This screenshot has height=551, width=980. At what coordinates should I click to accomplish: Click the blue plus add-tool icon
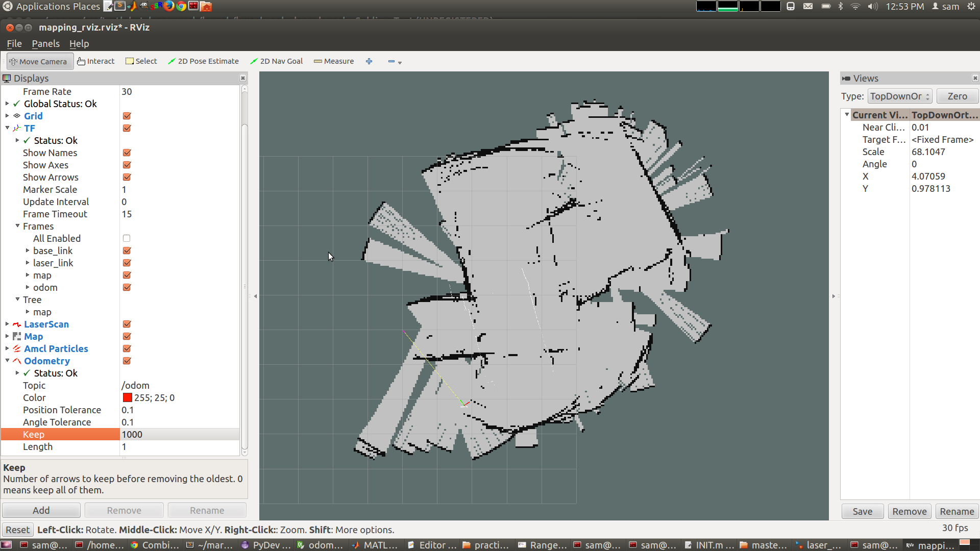pyautogui.click(x=369, y=61)
